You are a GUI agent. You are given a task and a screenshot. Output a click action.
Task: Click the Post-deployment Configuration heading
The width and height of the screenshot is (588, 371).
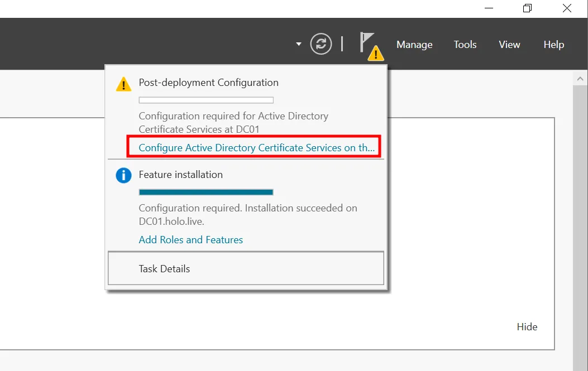208,83
